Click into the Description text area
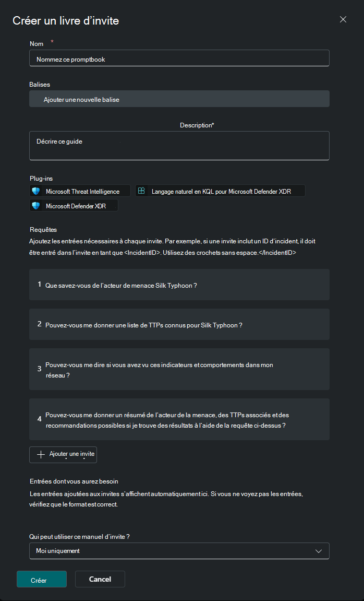The height and width of the screenshot is (601, 364). click(179, 146)
